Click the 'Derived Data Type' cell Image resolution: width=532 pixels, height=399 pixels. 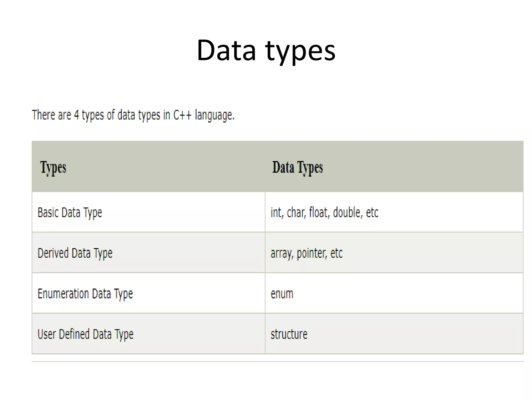coord(75,253)
